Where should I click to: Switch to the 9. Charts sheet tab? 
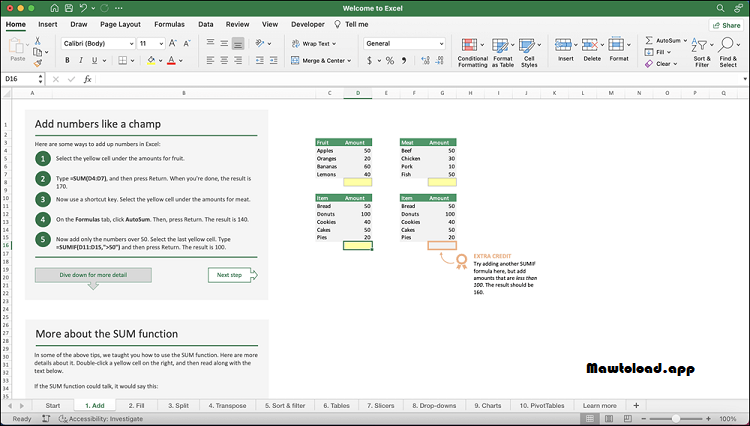point(488,405)
